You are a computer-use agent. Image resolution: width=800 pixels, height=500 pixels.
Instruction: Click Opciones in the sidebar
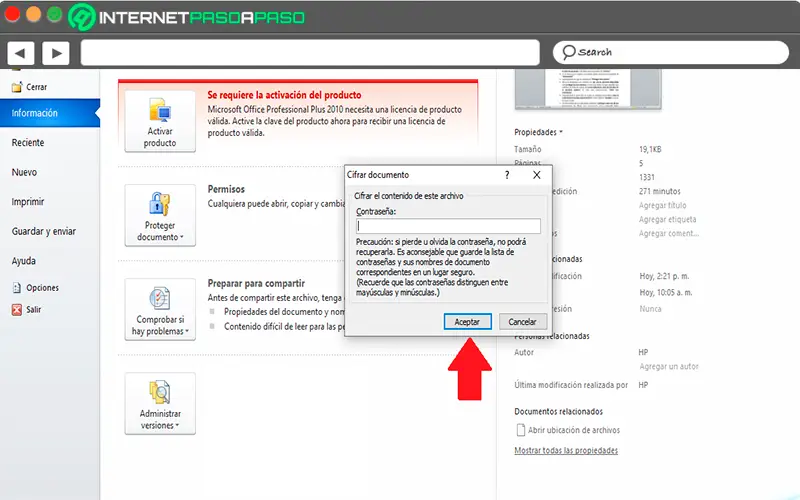coord(42,288)
